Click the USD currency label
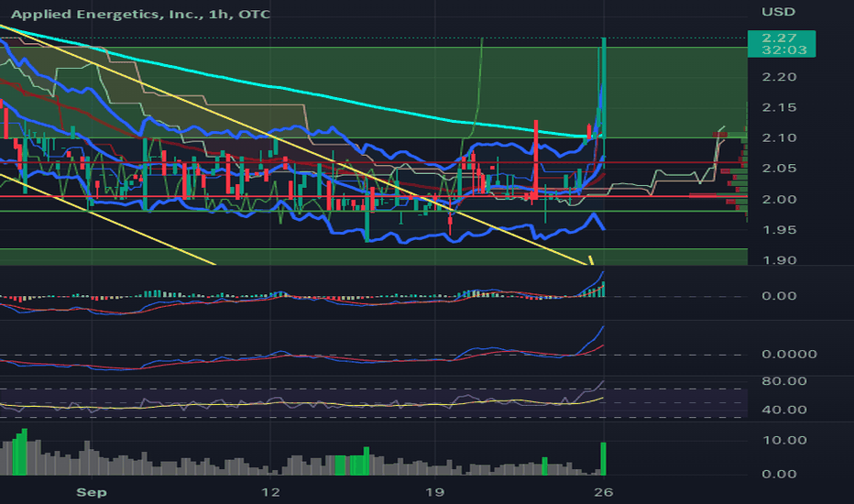The height and width of the screenshot is (504, 854). tap(778, 12)
